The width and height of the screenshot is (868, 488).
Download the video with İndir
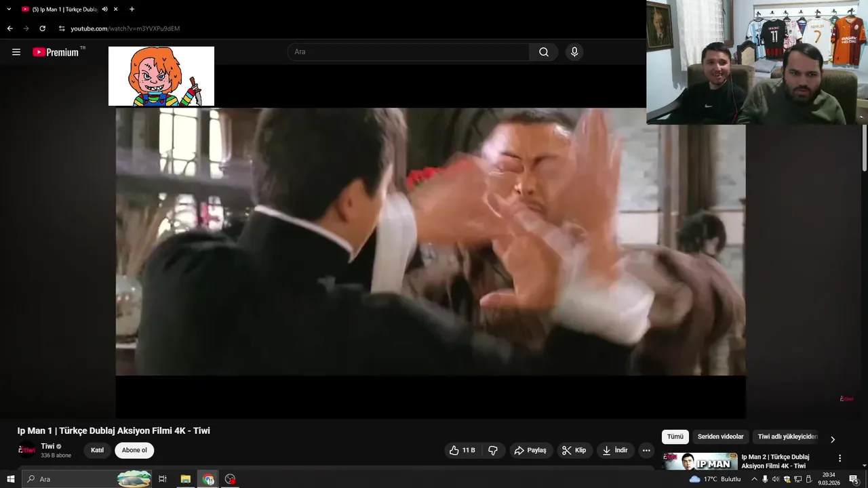pyautogui.click(x=615, y=450)
